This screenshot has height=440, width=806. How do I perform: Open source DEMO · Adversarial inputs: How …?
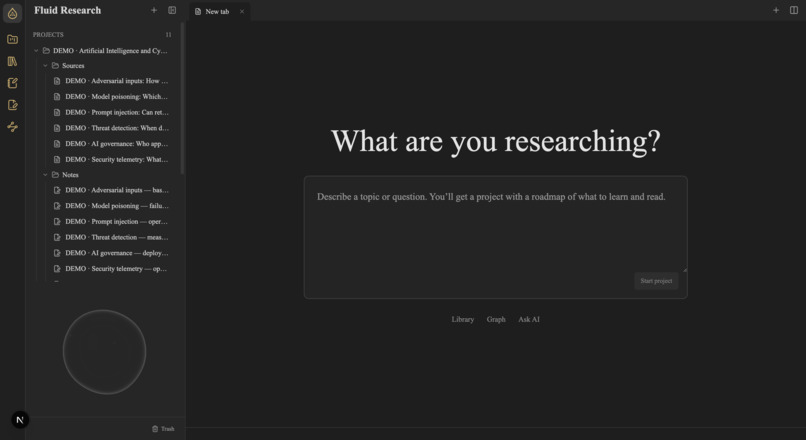tap(116, 81)
